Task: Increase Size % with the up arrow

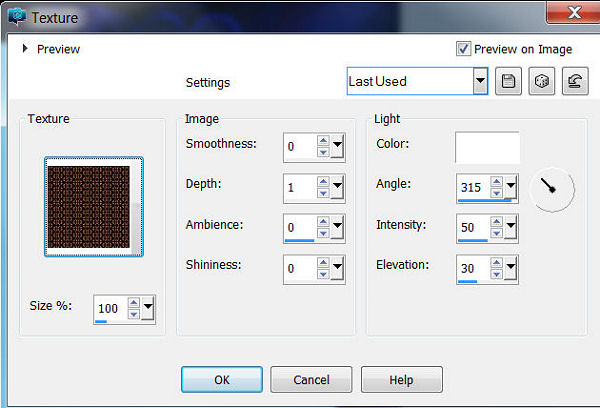Action: pos(134,303)
